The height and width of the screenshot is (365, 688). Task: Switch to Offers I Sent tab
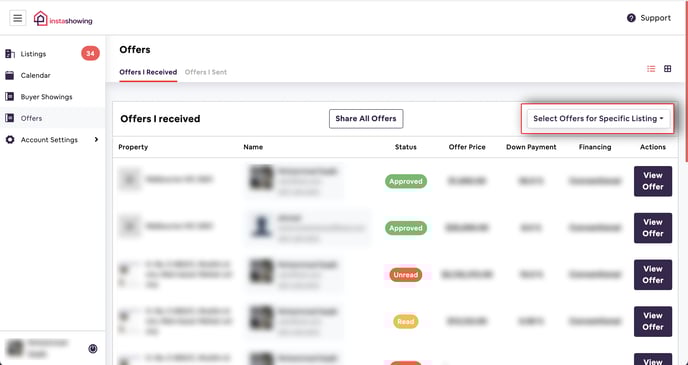(x=206, y=72)
